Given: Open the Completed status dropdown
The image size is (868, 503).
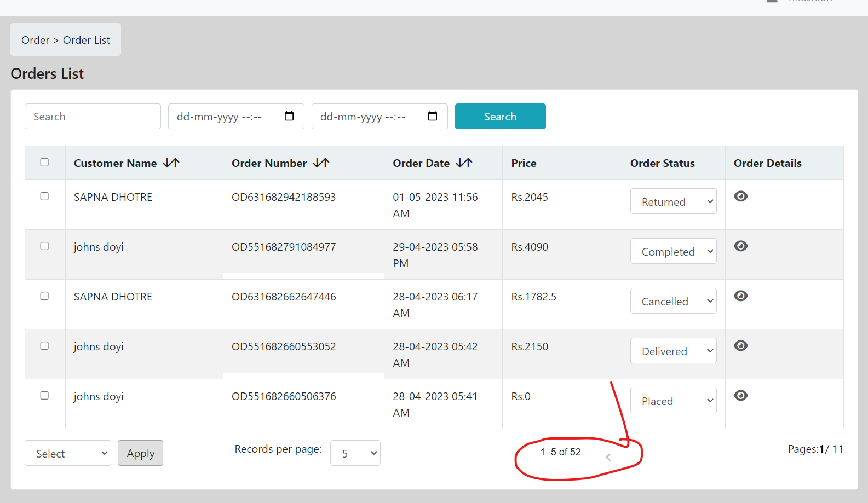Looking at the screenshot, I should pos(674,251).
